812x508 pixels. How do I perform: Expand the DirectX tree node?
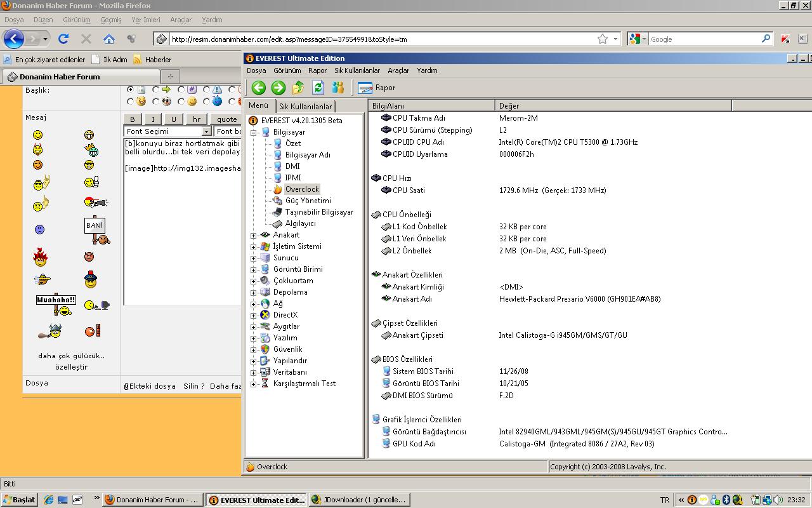tap(254, 315)
